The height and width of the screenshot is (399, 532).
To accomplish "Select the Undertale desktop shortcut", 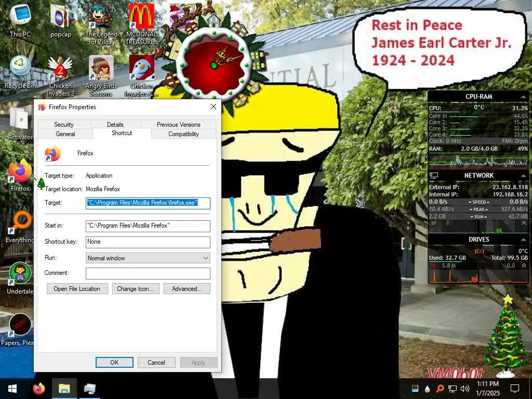I will (20, 278).
